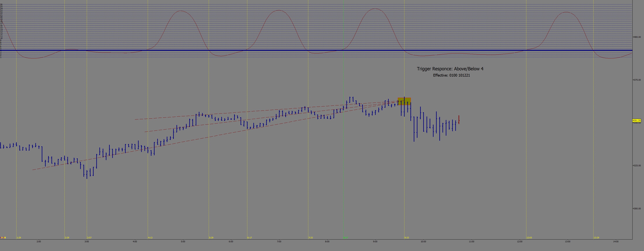
Task: Click the 4375.00 price axis label
Action: click(637, 80)
